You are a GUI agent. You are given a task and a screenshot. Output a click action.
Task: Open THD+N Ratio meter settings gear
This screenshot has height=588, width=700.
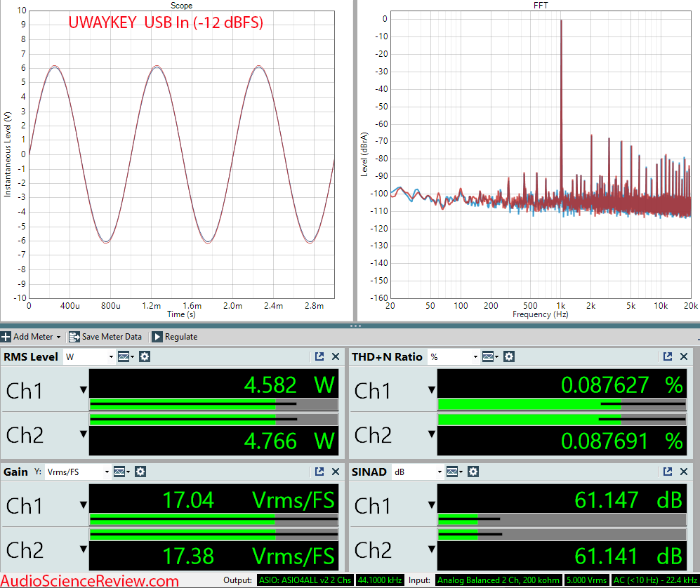[x=509, y=356]
